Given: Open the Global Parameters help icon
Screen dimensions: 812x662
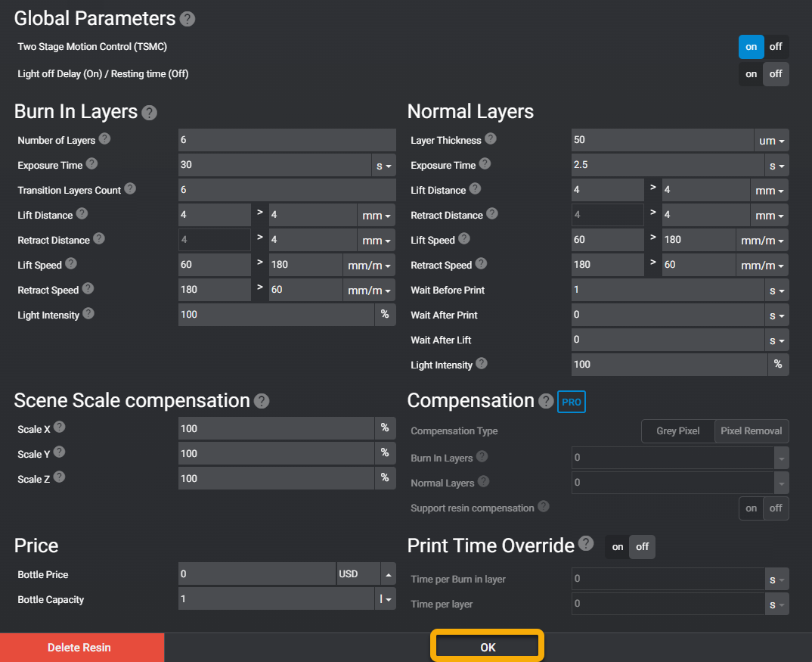Looking at the screenshot, I should 187,19.
